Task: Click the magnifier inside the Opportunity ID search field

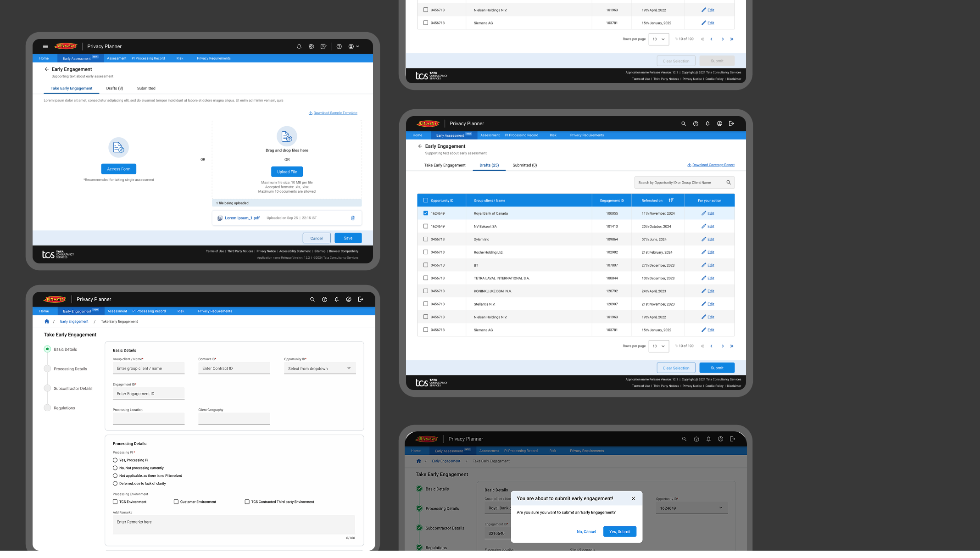Action: (729, 183)
